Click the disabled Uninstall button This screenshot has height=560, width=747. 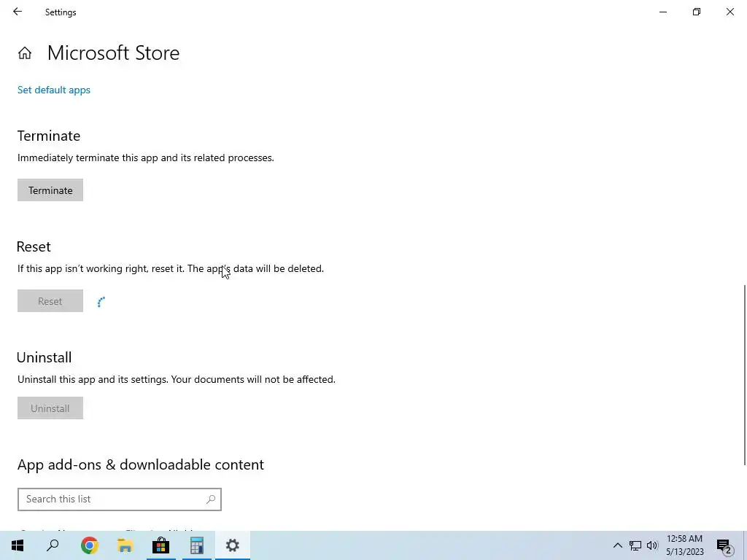(50, 408)
